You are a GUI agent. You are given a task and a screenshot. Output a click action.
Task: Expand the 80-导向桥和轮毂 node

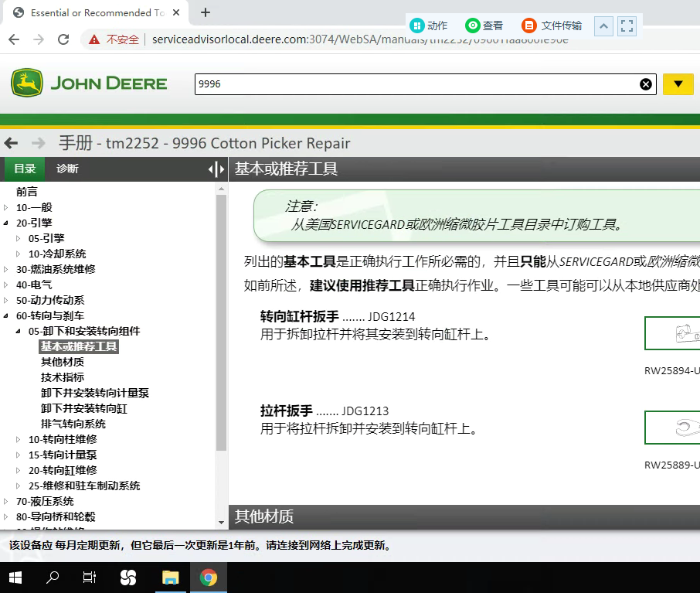(6, 516)
